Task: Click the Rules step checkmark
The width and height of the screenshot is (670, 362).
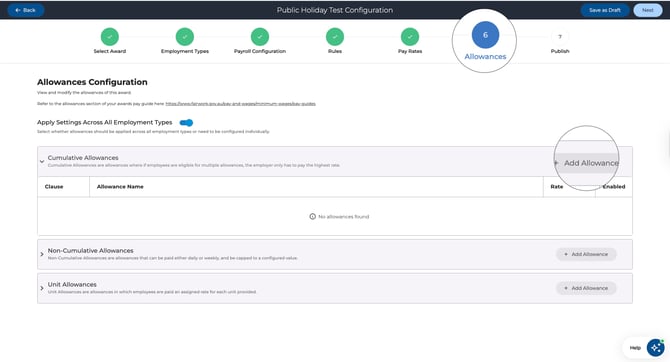Action: (335, 37)
